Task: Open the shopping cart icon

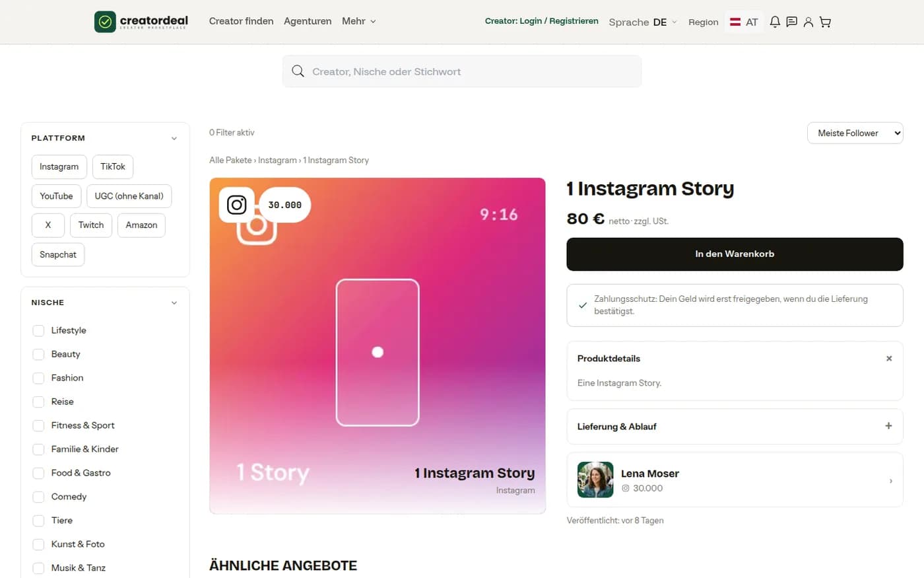Action: [825, 22]
